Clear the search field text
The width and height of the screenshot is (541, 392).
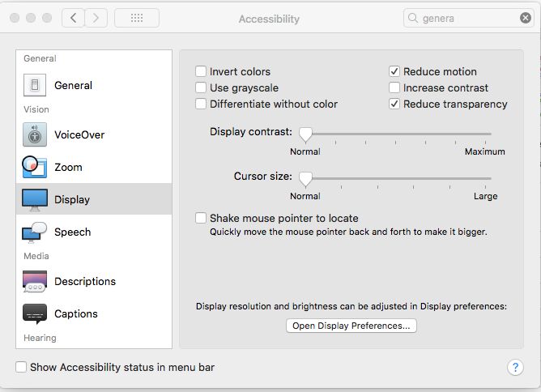click(x=525, y=18)
